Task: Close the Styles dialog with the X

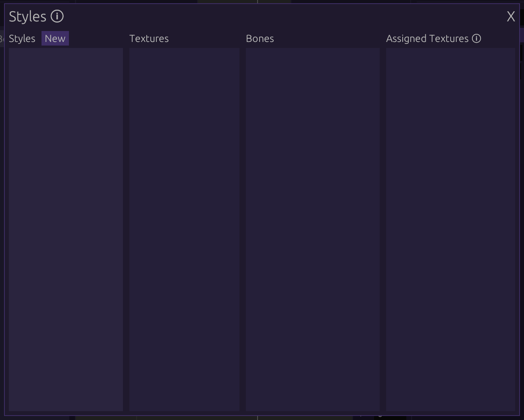Action: [x=511, y=17]
